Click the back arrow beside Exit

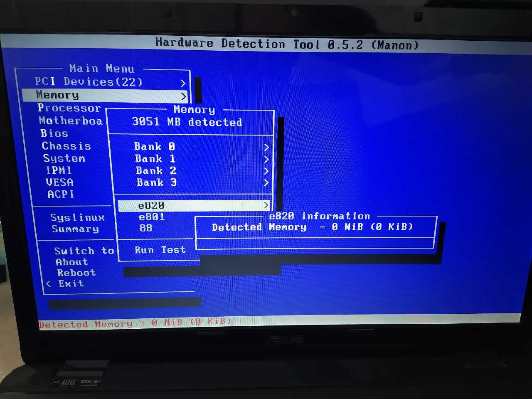[49, 283]
